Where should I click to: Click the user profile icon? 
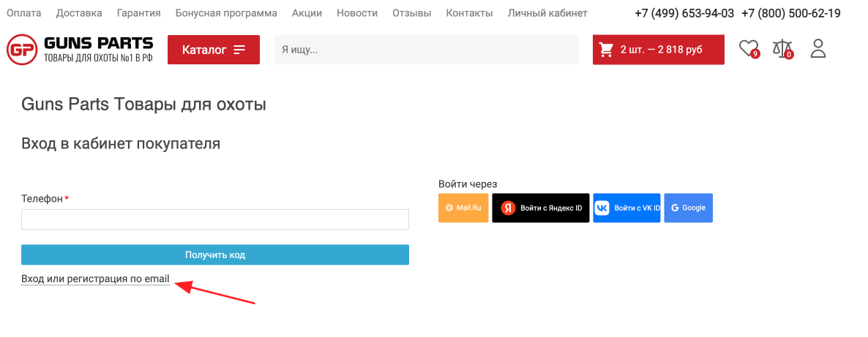pos(818,49)
